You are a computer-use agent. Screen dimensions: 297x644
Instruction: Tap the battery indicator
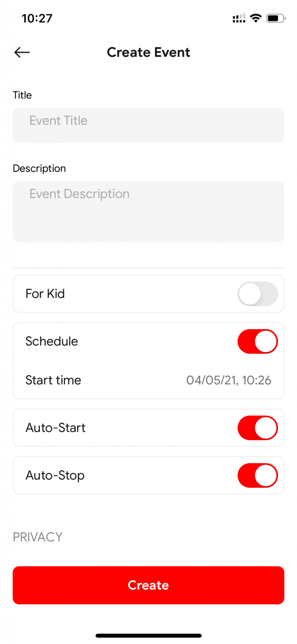click(275, 18)
